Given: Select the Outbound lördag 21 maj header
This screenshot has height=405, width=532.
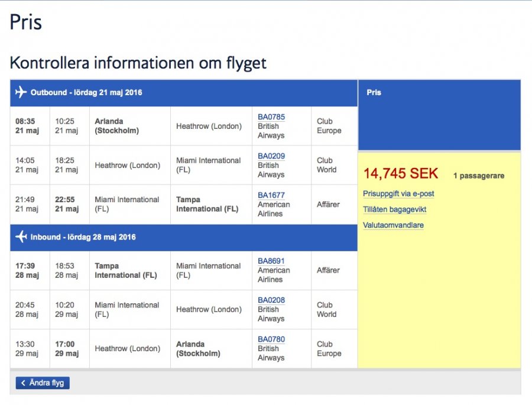Looking at the screenshot, I should tap(86, 93).
